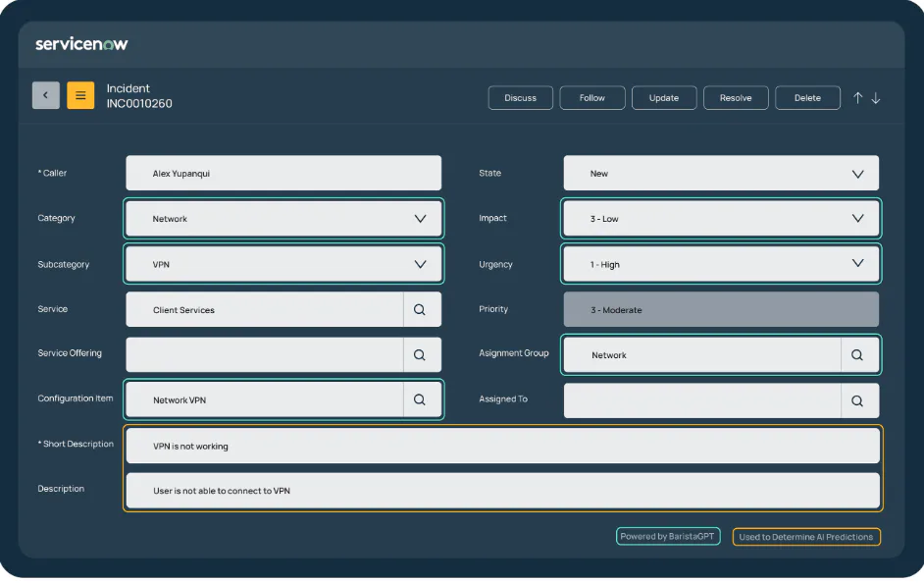924x583 pixels.
Task: Click the ServiceNow logo
Action: pyautogui.click(x=81, y=44)
